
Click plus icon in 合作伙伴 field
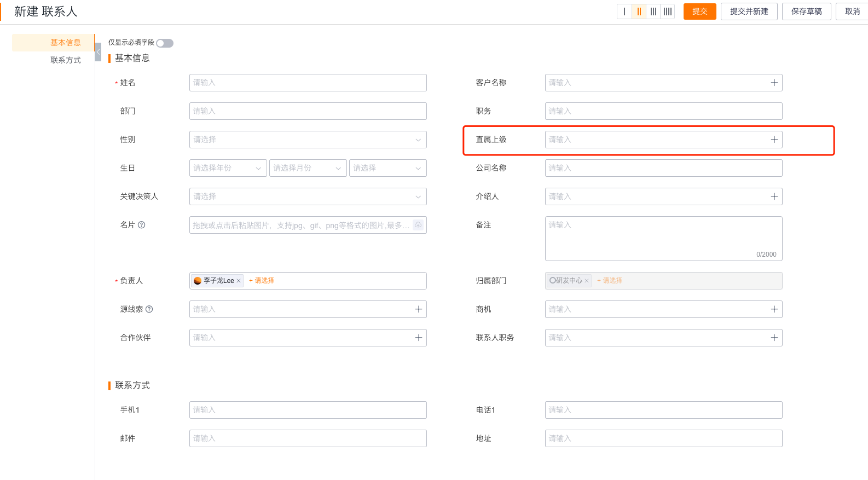pos(419,338)
